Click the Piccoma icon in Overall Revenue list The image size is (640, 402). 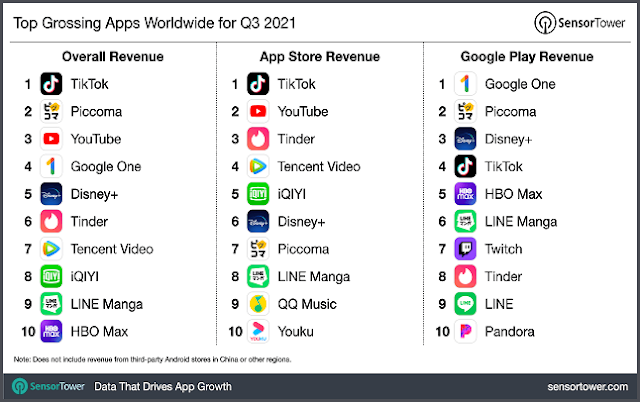point(51,111)
